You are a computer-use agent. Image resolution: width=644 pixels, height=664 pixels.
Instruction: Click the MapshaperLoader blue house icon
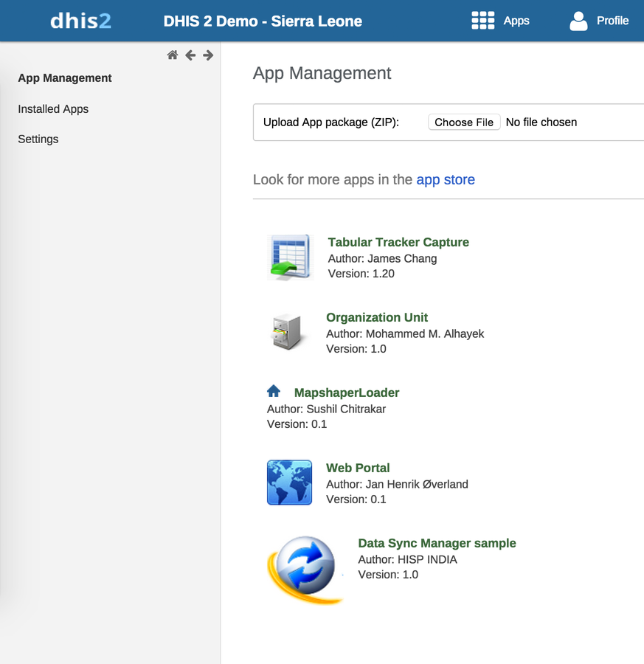pos(274,391)
